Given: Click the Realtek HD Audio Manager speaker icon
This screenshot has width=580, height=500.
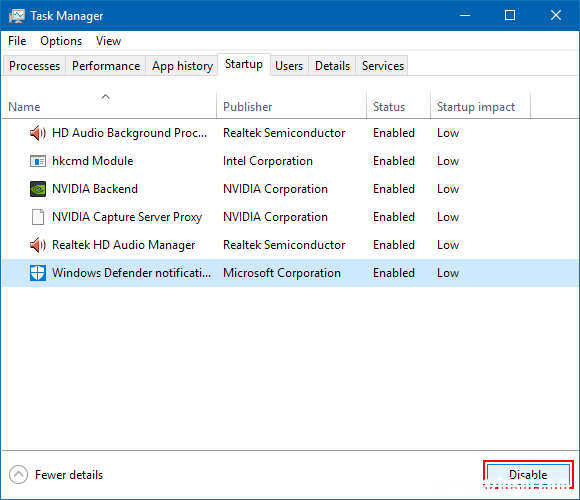Looking at the screenshot, I should point(38,245).
